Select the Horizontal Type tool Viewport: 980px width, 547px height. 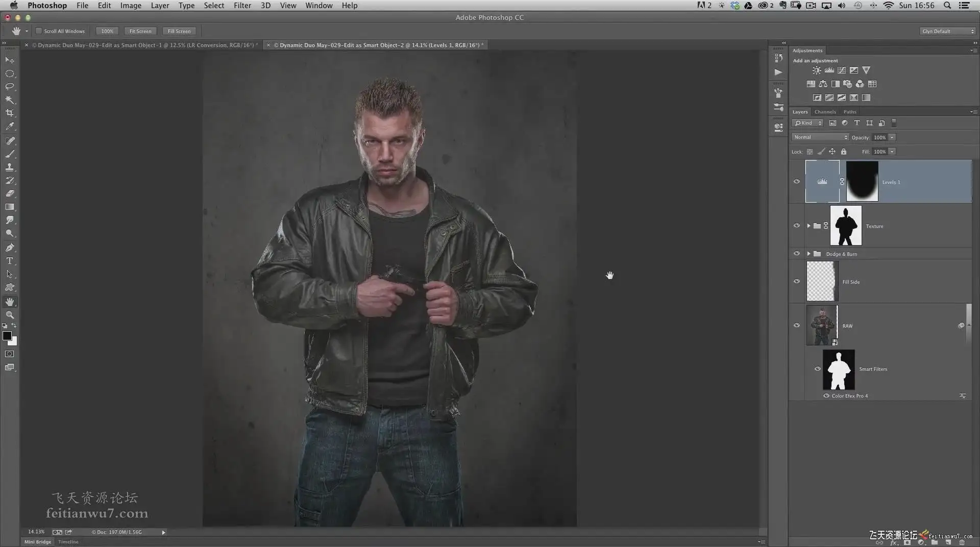tap(10, 261)
